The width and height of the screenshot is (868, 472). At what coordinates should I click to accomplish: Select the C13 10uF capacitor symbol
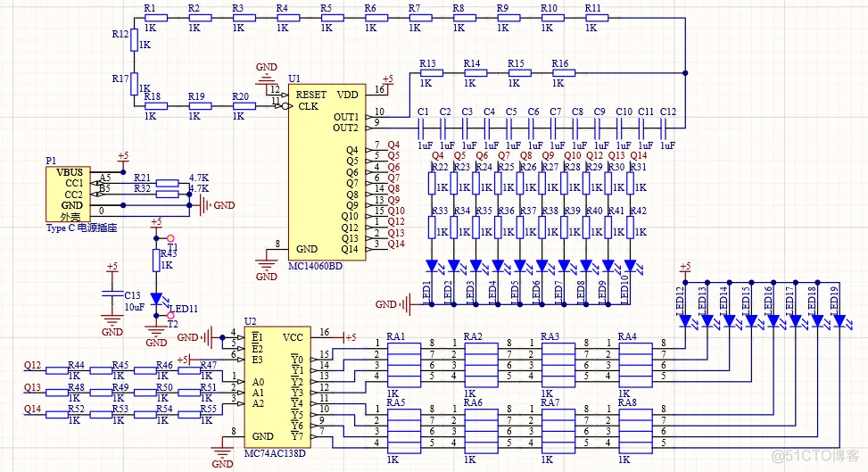[x=112, y=294]
